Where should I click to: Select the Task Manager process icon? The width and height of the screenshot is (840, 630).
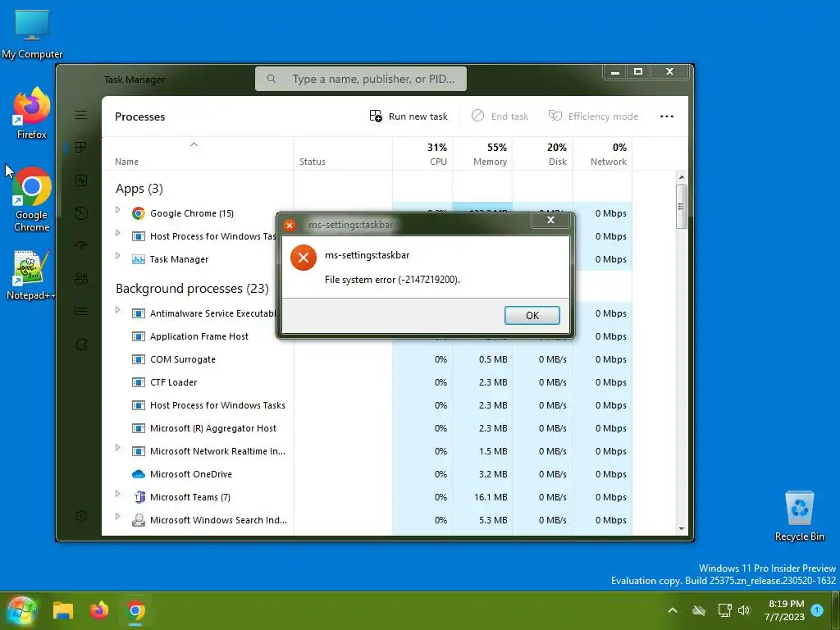pyautogui.click(x=138, y=259)
